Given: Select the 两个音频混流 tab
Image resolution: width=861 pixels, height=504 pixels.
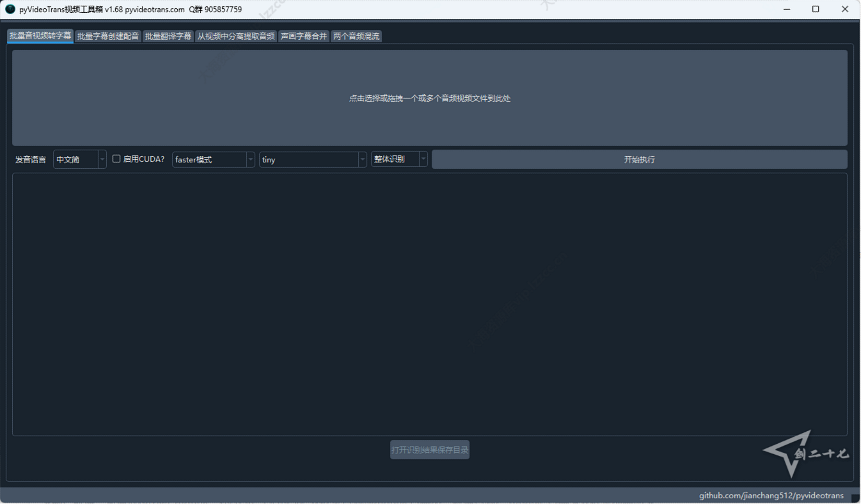Looking at the screenshot, I should (356, 36).
